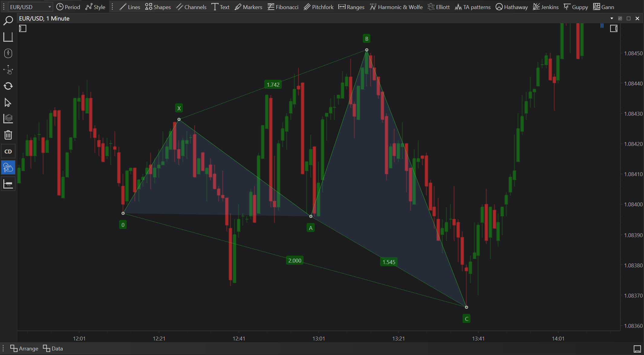Toggle the CD button in sidebar
The height and width of the screenshot is (355, 644).
click(x=8, y=151)
